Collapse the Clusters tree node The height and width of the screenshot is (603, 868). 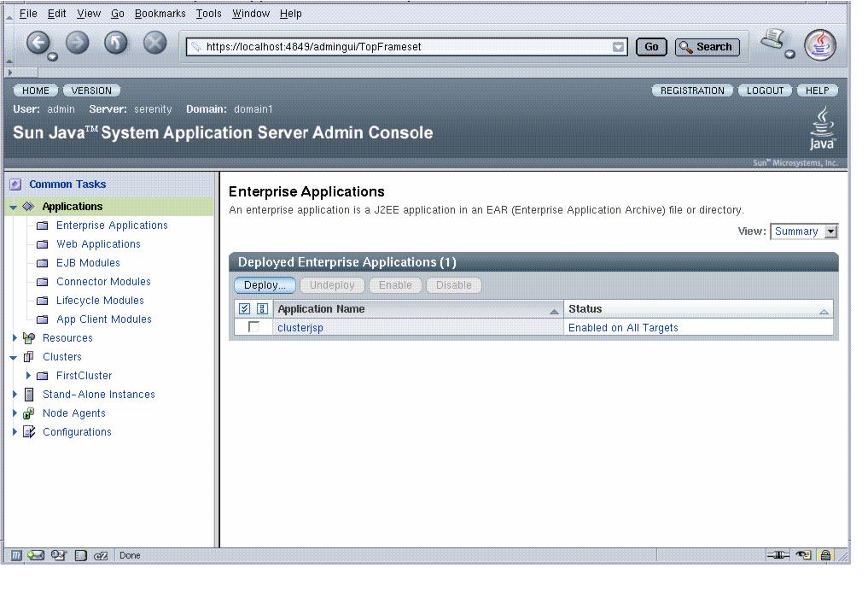[14, 358]
